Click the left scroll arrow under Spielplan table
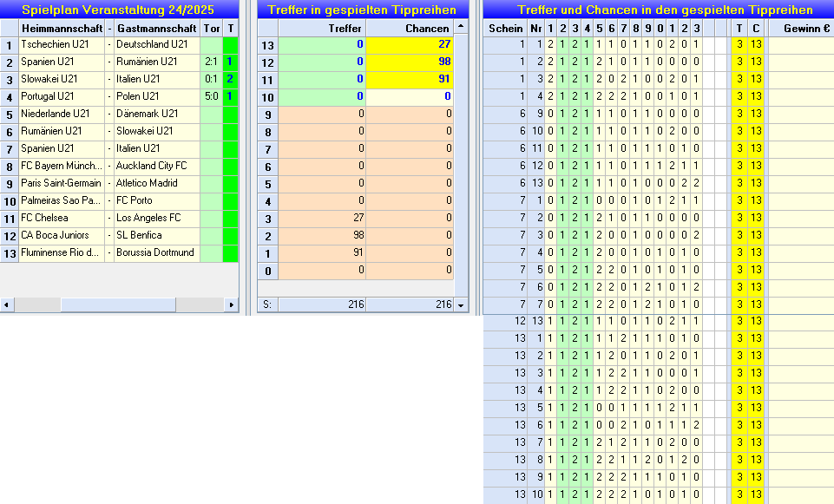Viewport: 834px width, 504px height. tap(6, 304)
